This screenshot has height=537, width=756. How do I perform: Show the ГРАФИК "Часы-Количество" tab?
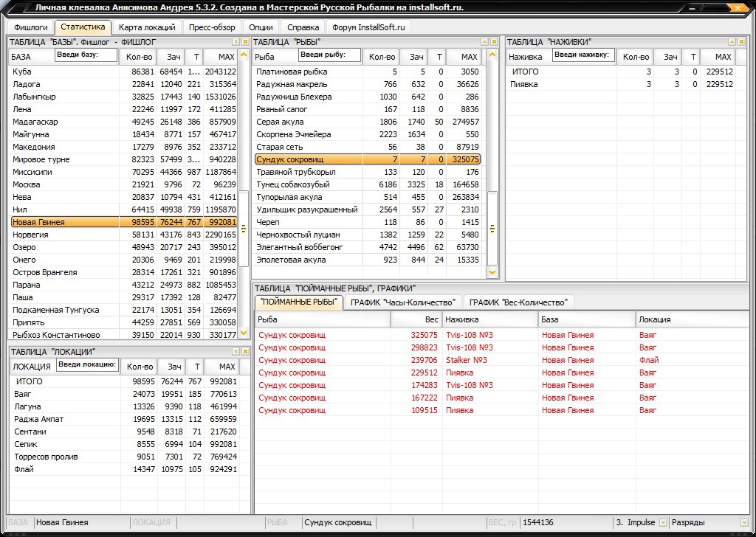tap(402, 302)
